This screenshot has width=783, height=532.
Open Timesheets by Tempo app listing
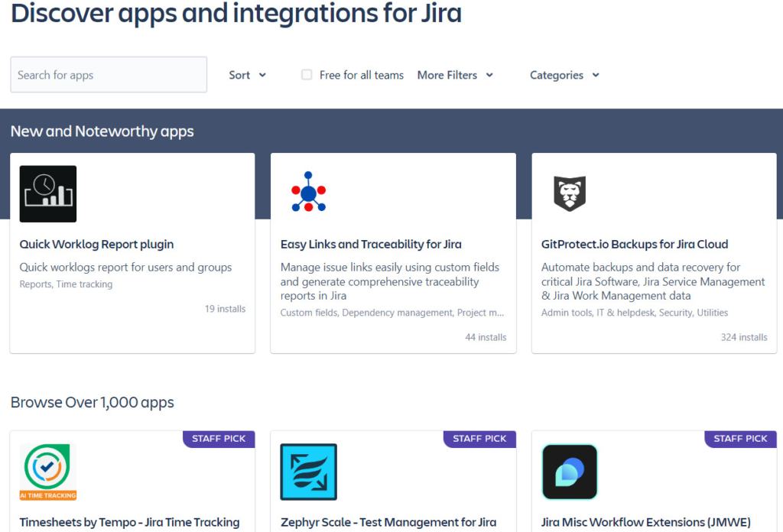(x=129, y=522)
